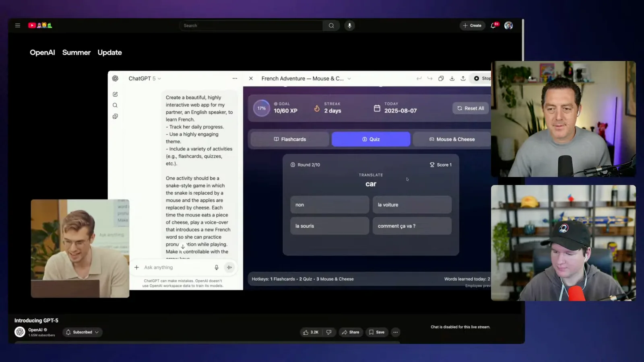Open the YouTube hamburger guide menu
The height and width of the screenshot is (362, 644).
(18, 25)
